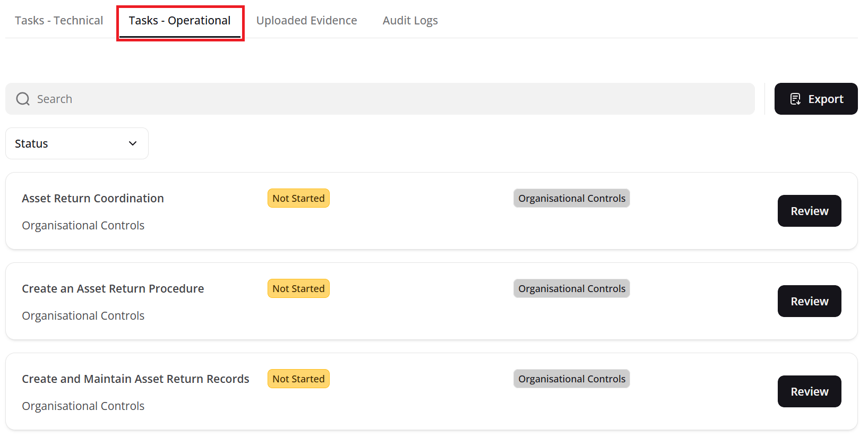Click the search magnifier icon

[x=23, y=99]
